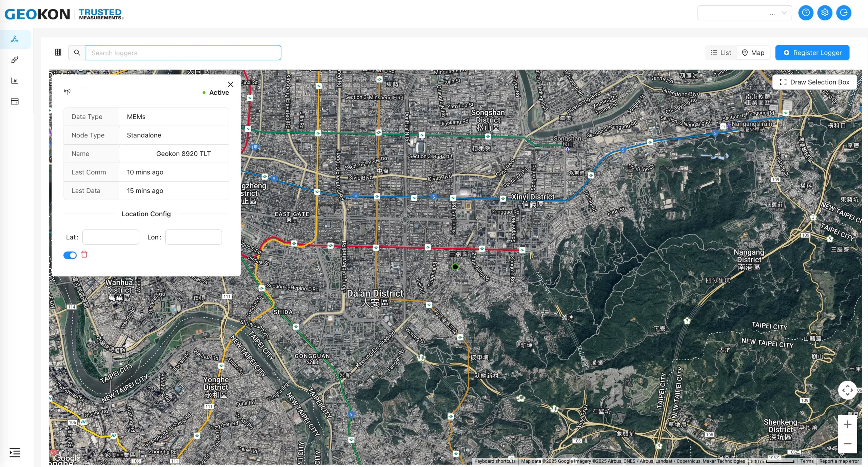This screenshot has width=868, height=467.
Task: Click the help question mark icon
Action: coord(806,13)
